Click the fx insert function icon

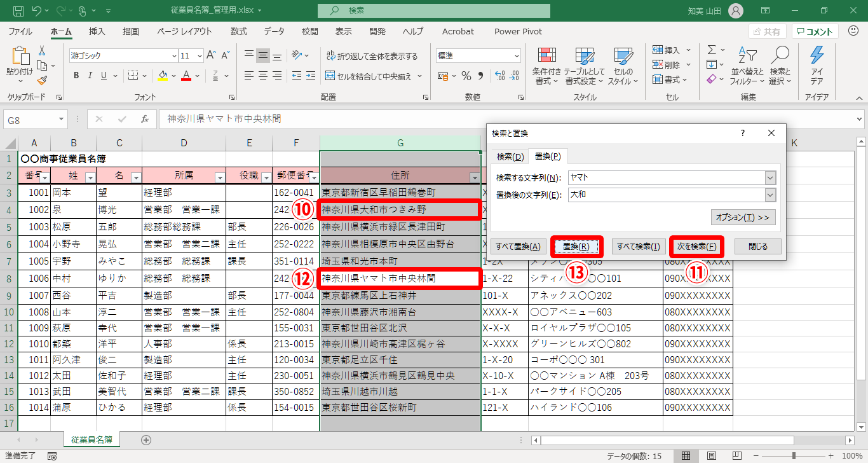145,119
